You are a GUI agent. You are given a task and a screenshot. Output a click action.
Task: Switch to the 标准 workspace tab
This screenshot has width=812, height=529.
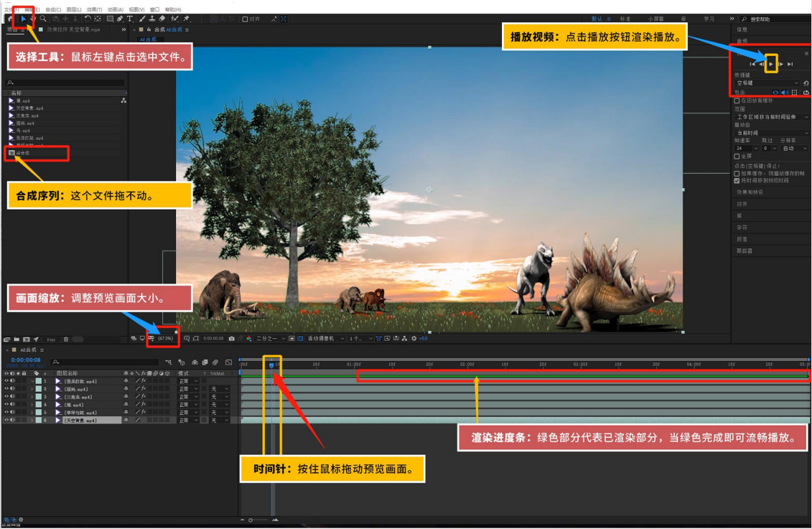625,19
